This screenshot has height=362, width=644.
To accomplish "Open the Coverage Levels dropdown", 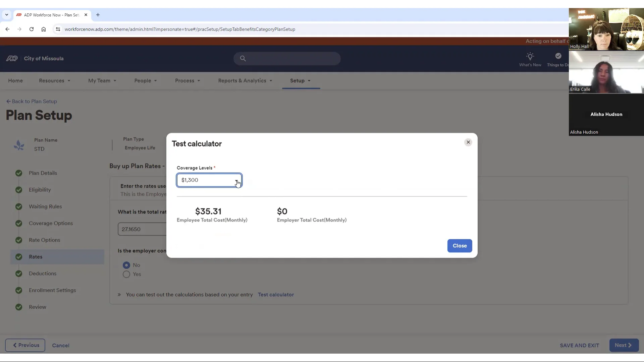I will click(209, 180).
